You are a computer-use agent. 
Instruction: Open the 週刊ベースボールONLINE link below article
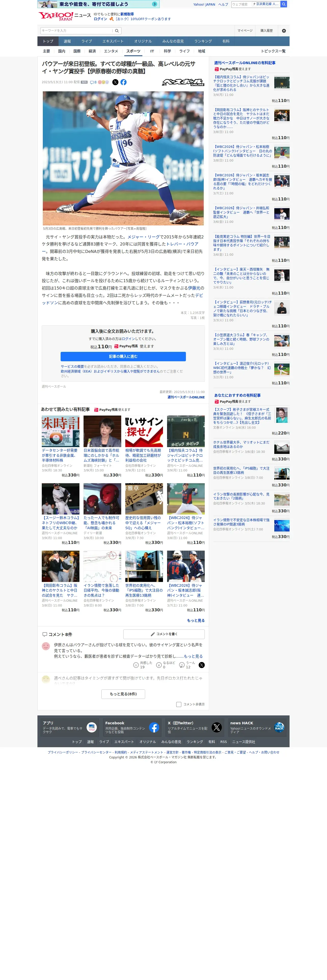(186, 397)
